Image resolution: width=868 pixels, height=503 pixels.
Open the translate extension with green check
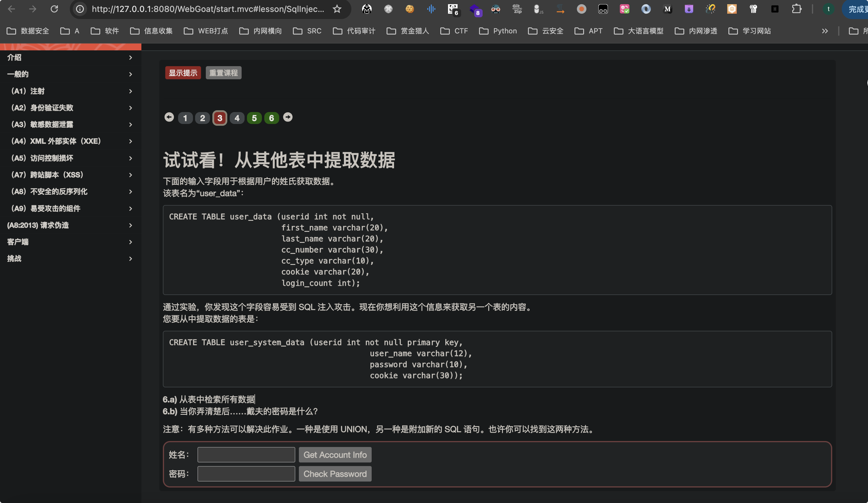click(625, 9)
